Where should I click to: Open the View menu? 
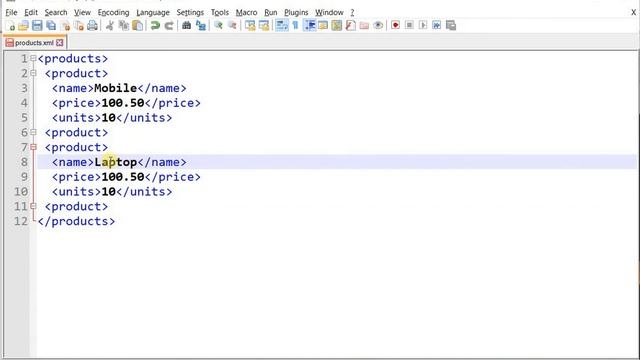coord(82,13)
